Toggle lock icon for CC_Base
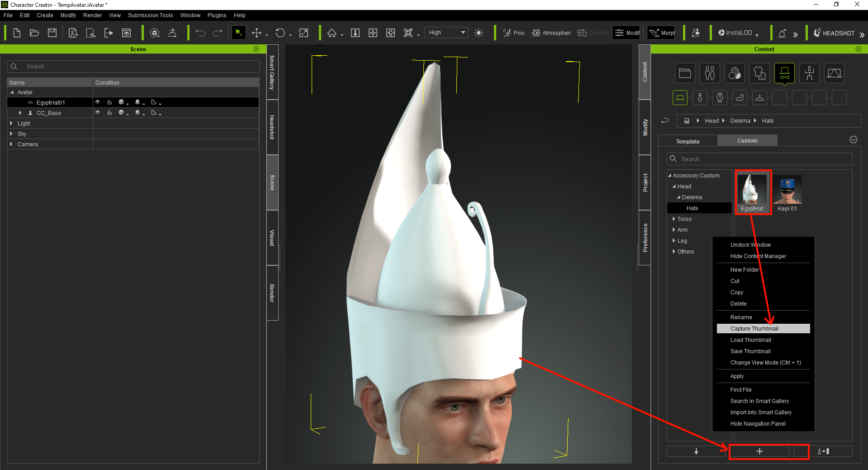The width and height of the screenshot is (868, 470). pos(109,113)
